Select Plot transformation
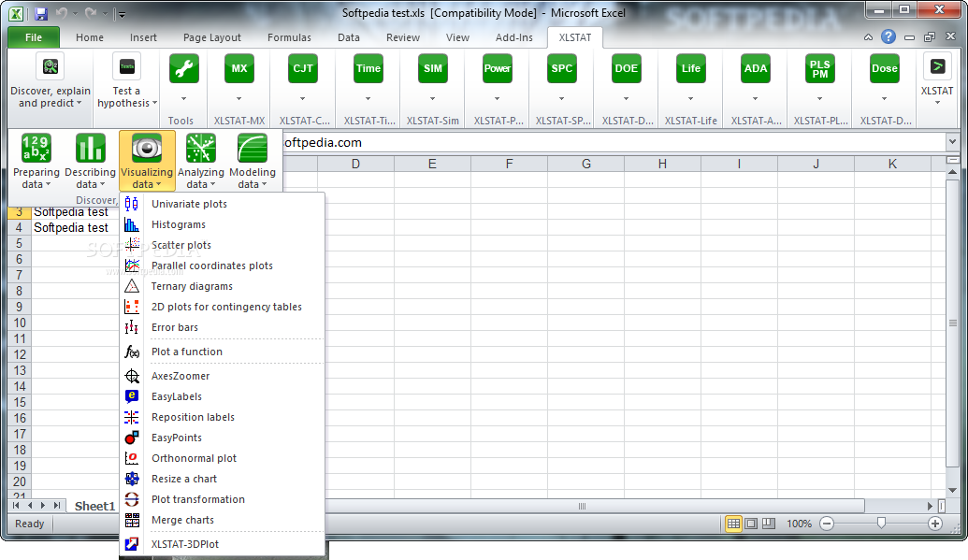 tap(222, 499)
